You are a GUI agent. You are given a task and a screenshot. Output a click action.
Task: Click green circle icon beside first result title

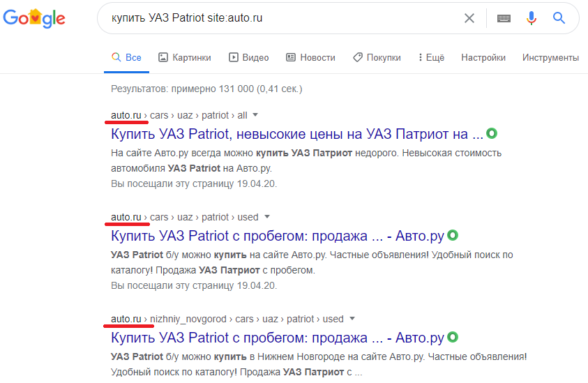click(x=492, y=133)
